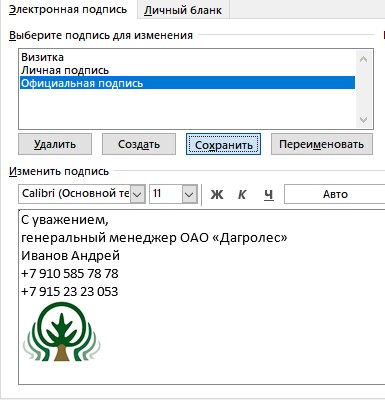385x400 pixels.
Task: Open the font size 11 dropdown
Action: [189, 194]
